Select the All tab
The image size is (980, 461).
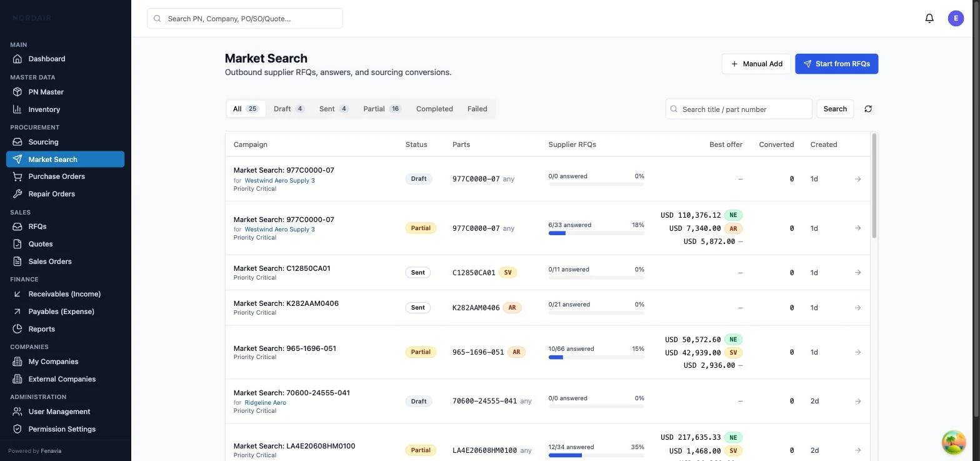pyautogui.click(x=246, y=109)
